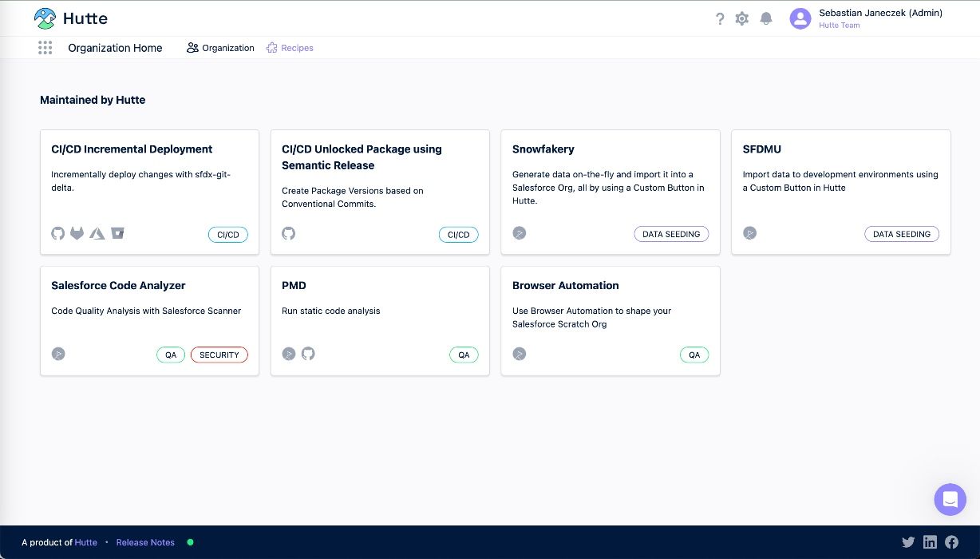Image resolution: width=980 pixels, height=559 pixels.
Task: Click the notifications bell icon
Action: pyautogui.click(x=766, y=18)
